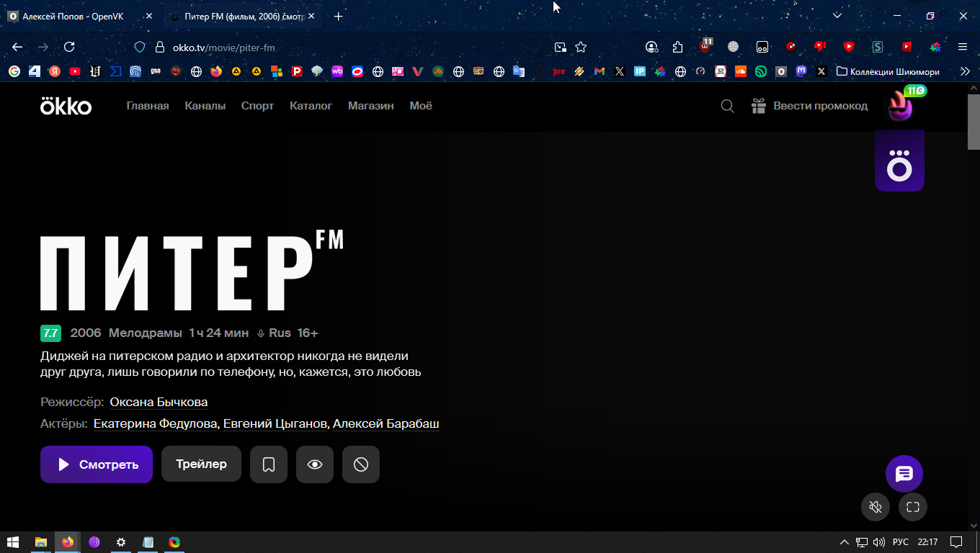Open the Firefox account icon

[x=652, y=47]
